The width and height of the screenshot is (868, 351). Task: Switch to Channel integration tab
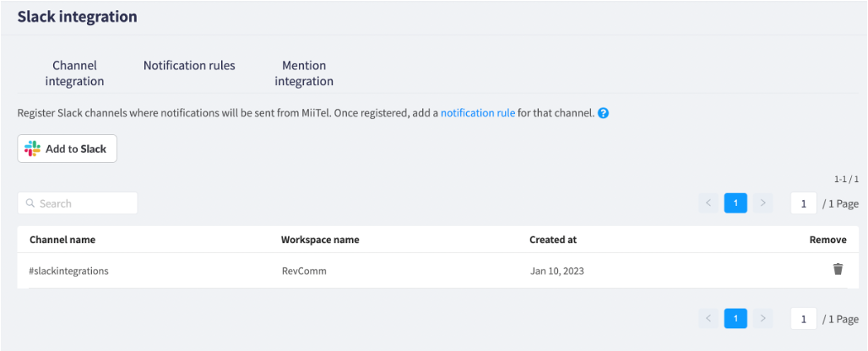(75, 73)
